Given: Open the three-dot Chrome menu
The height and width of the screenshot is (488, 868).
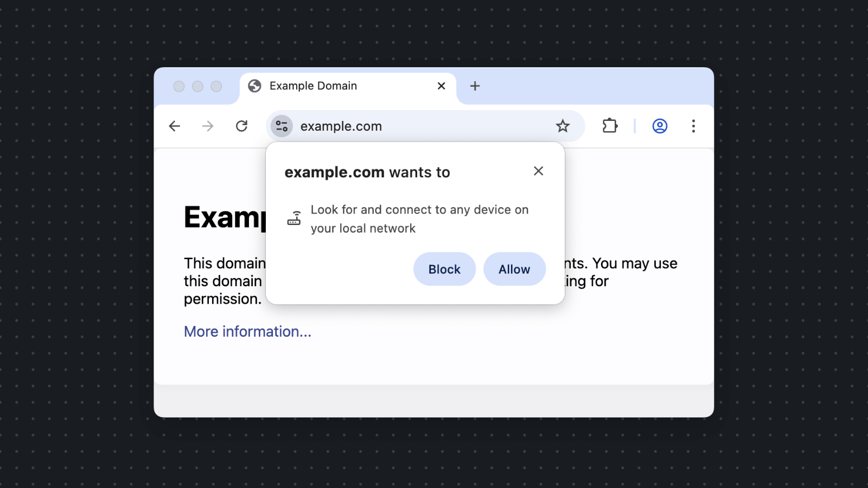Looking at the screenshot, I should click(x=693, y=126).
